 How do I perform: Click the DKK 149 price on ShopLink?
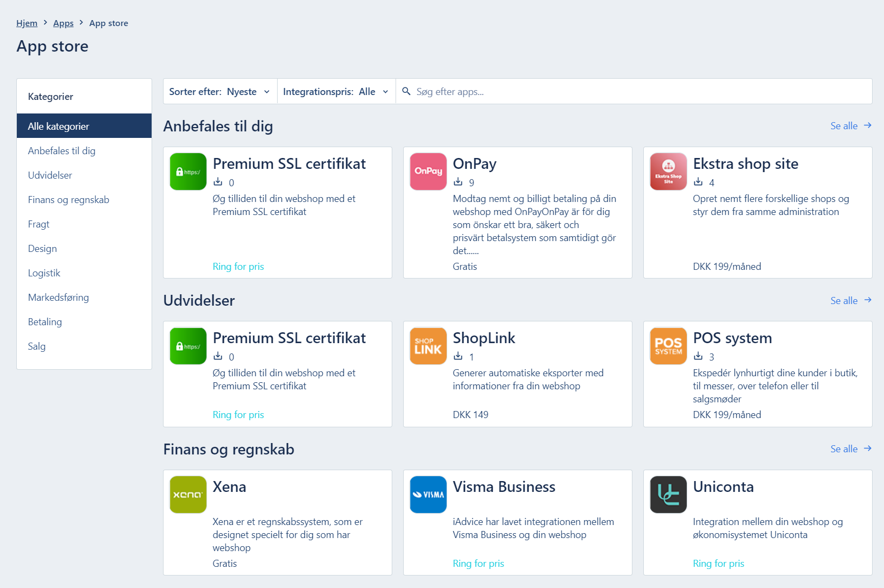471,415
